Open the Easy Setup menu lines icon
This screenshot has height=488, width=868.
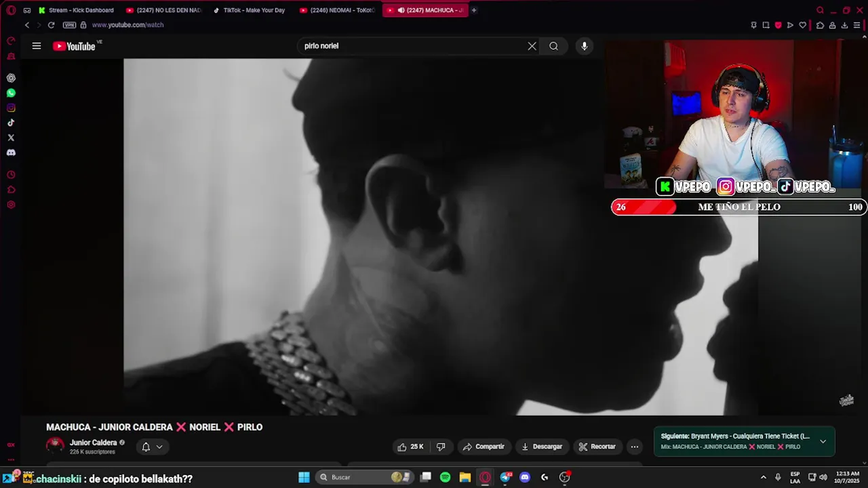coord(856,25)
